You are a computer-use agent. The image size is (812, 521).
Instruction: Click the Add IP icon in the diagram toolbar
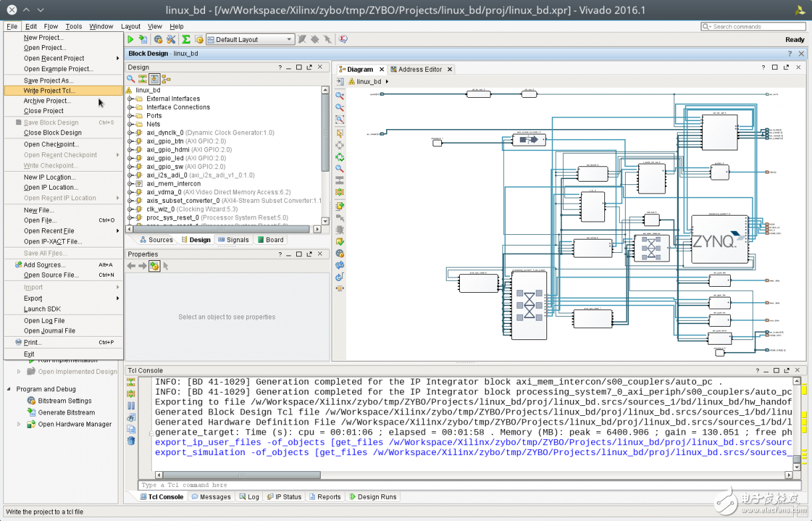pos(339,206)
